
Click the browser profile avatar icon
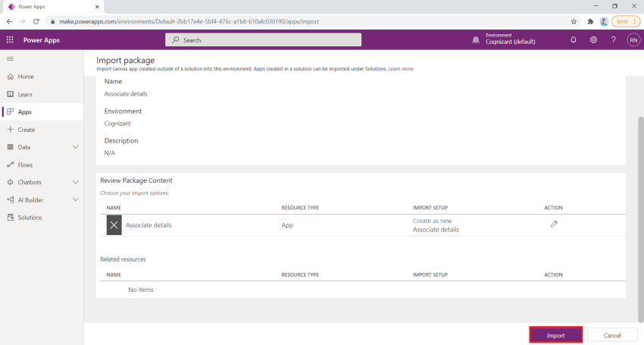[x=604, y=21]
